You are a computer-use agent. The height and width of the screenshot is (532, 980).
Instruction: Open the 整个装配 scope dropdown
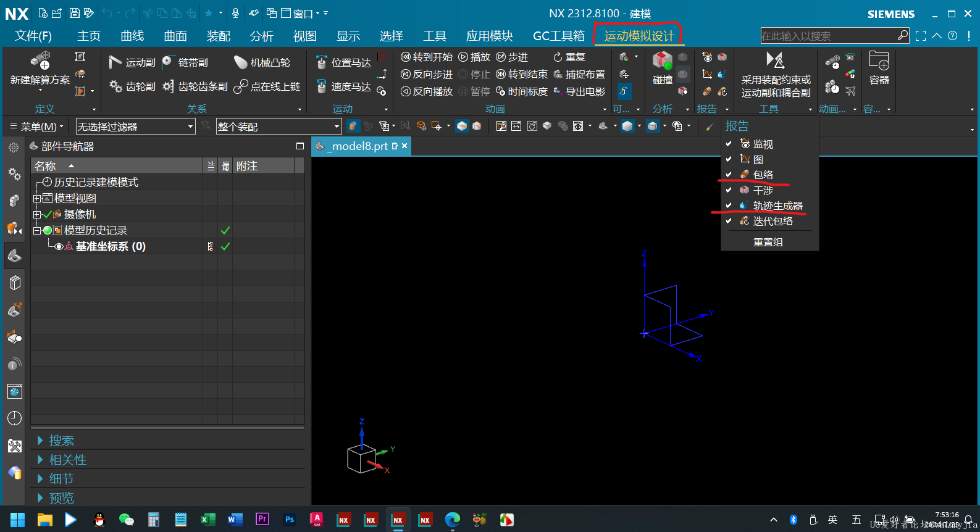tap(279, 127)
